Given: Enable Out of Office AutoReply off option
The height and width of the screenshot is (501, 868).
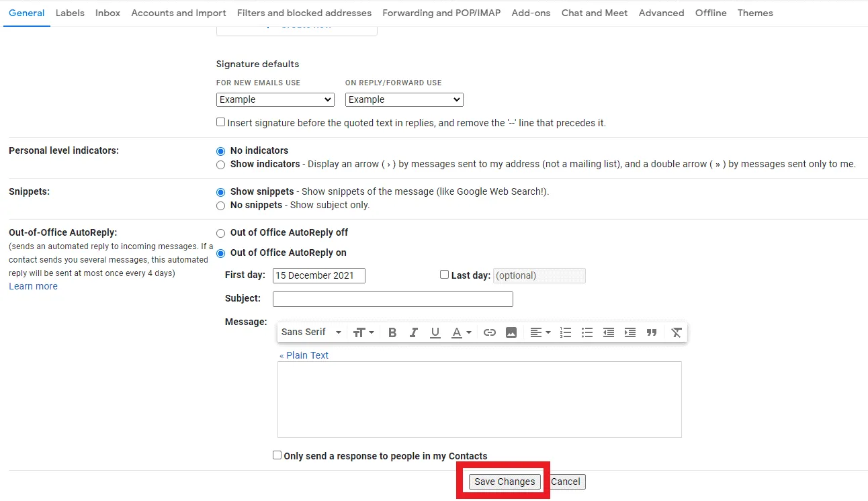Looking at the screenshot, I should (220, 233).
